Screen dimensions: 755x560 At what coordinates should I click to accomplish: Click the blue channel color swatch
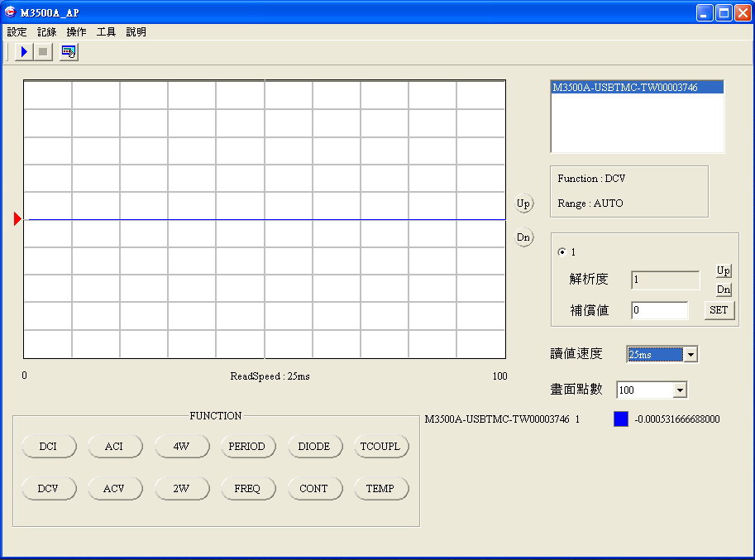[621, 419]
